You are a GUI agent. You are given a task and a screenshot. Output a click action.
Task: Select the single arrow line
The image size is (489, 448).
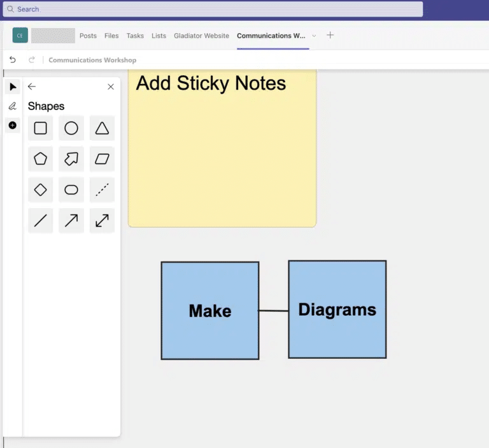click(71, 221)
